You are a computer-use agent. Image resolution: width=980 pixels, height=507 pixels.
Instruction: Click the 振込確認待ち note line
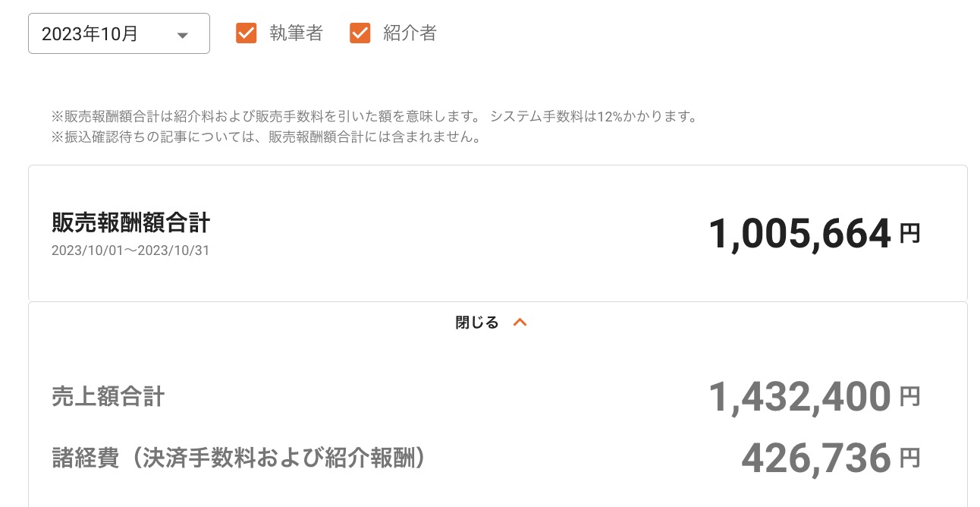[265, 138]
